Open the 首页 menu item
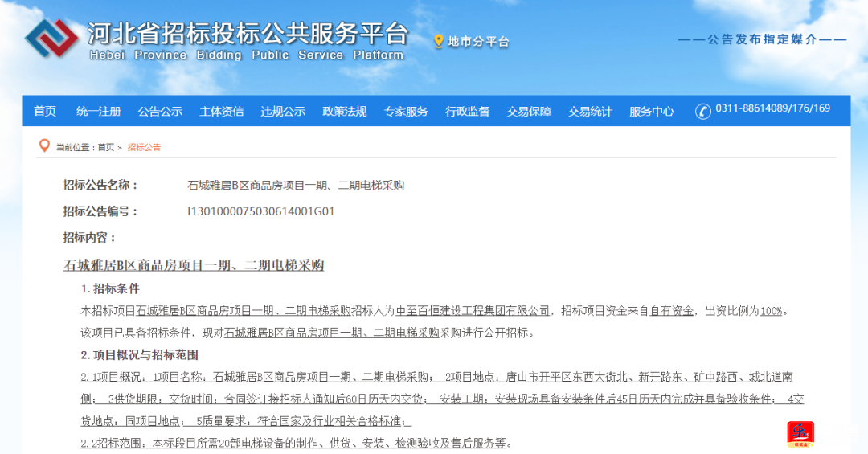This screenshot has height=454, width=868. (45, 111)
